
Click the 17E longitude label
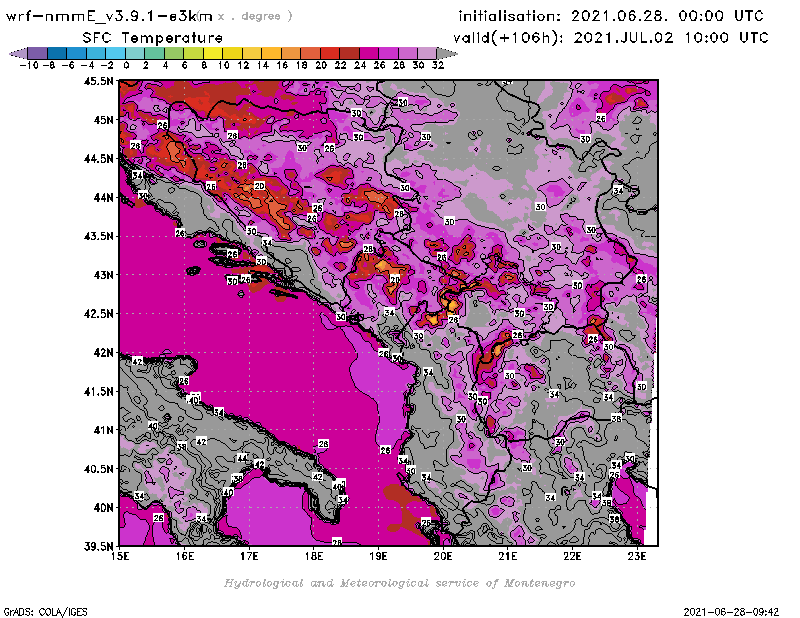coord(249,556)
